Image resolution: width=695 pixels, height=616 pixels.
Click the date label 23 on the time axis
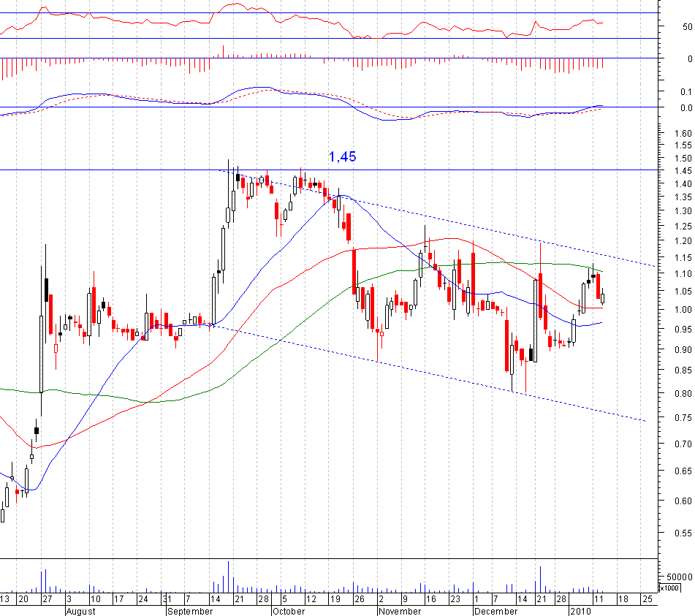(455, 599)
